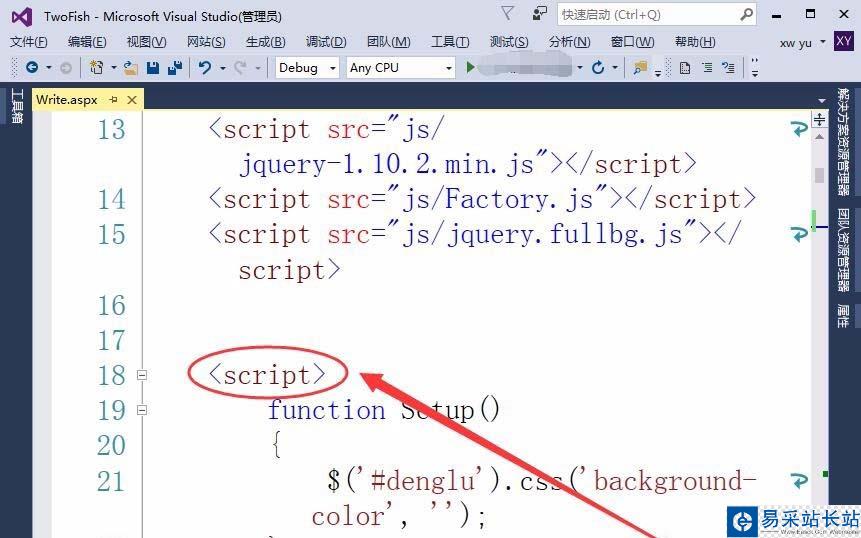Click the Factory.js script line
Viewport: 861px width, 538px height.
pos(482,199)
